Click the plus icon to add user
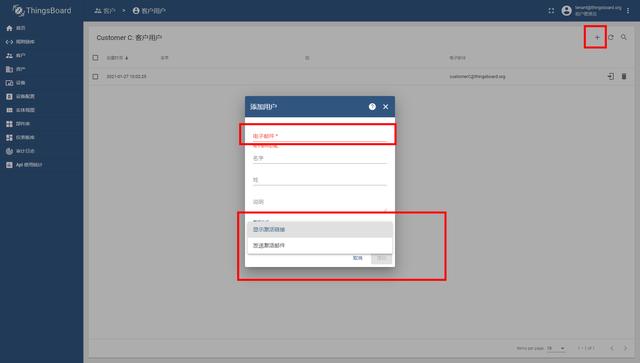Screen dimensions: 640x363 597,37
